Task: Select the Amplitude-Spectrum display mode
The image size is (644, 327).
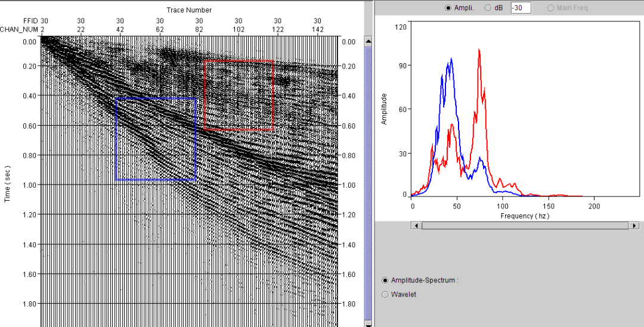Action: point(385,281)
